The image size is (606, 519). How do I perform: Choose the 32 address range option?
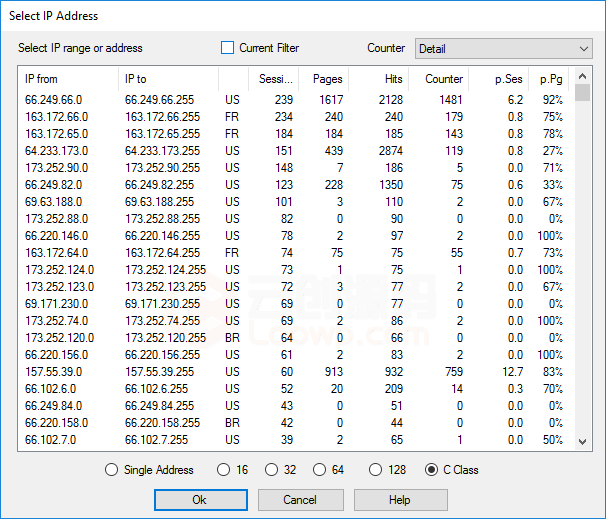tap(281, 470)
